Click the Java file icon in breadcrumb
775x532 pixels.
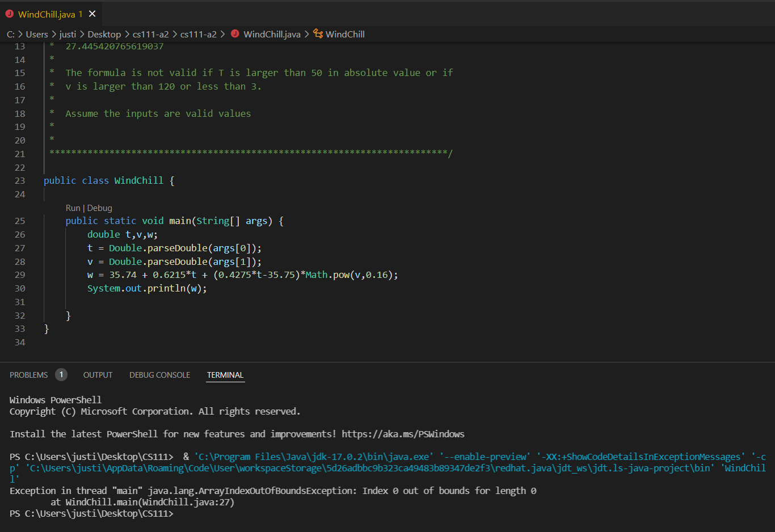(235, 34)
